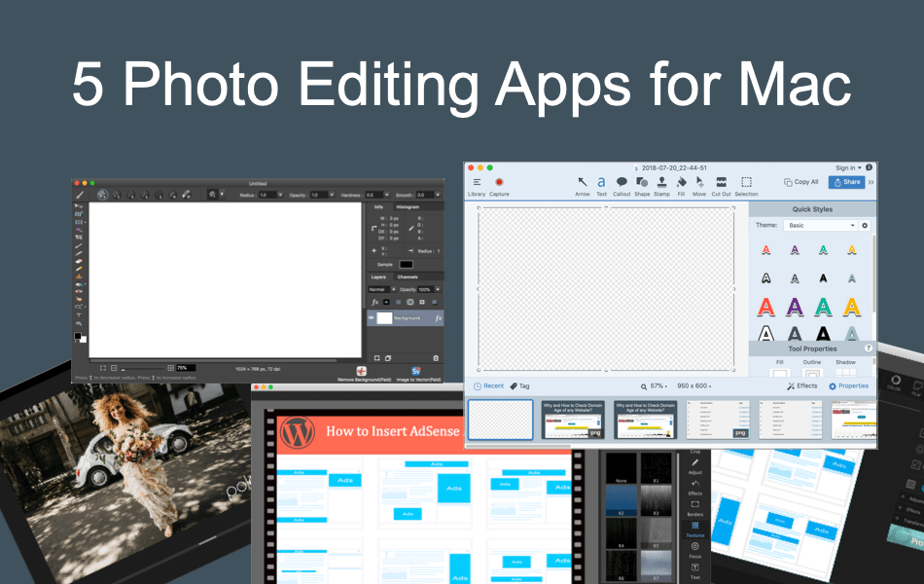Adjust the zoom slider in dark editor
924x584 pixels.
(144, 369)
